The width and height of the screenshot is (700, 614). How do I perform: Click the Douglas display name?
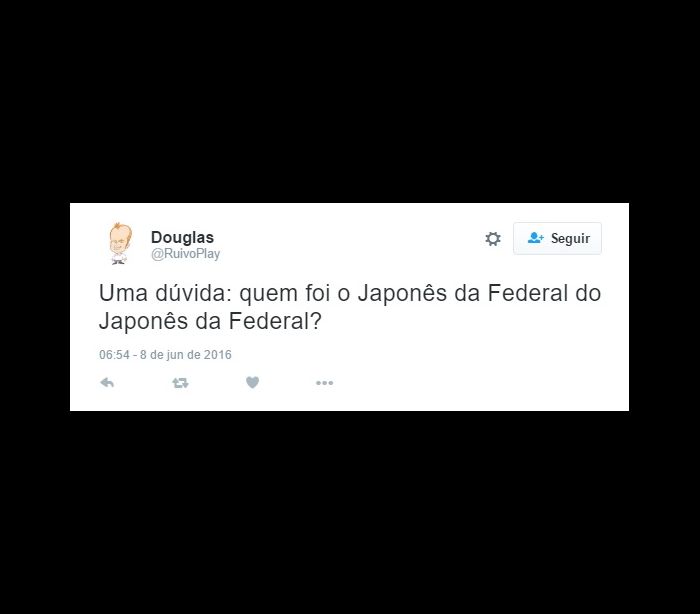click(182, 237)
